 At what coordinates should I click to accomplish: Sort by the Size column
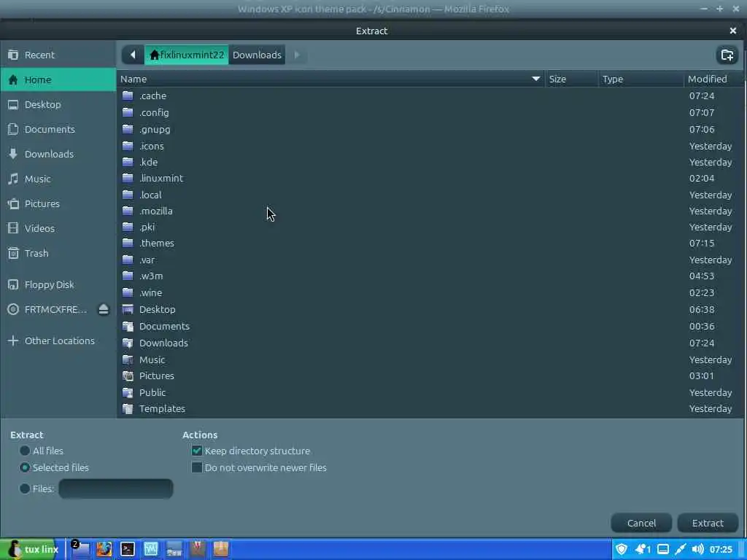[571, 79]
